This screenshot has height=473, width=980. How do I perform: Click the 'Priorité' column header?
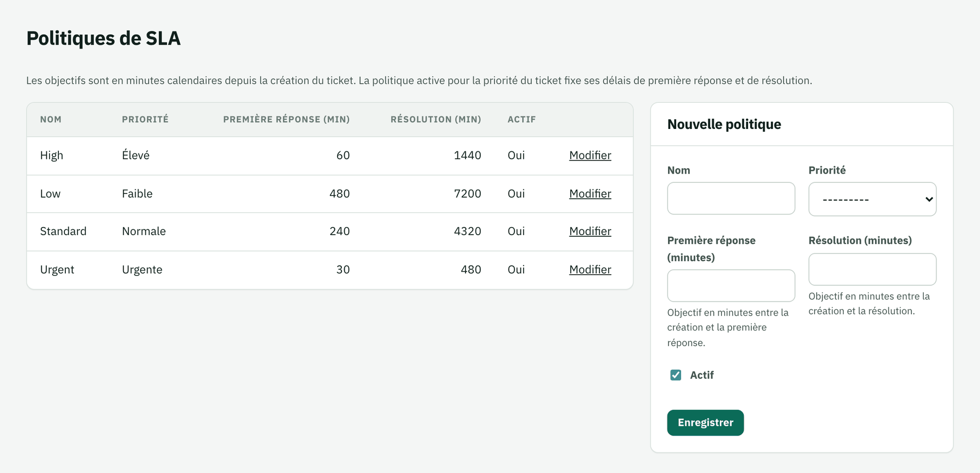(145, 119)
